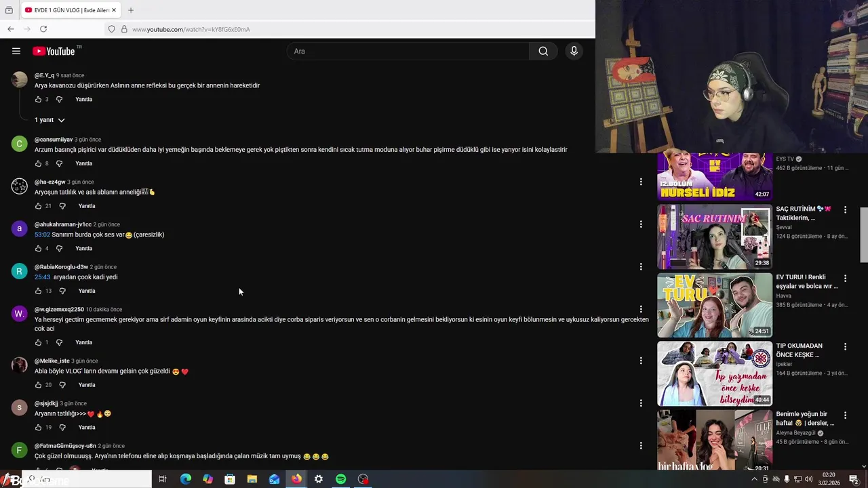Open options menu for @ha-ez4gw's comment
868x488 pixels.
[x=641, y=182]
